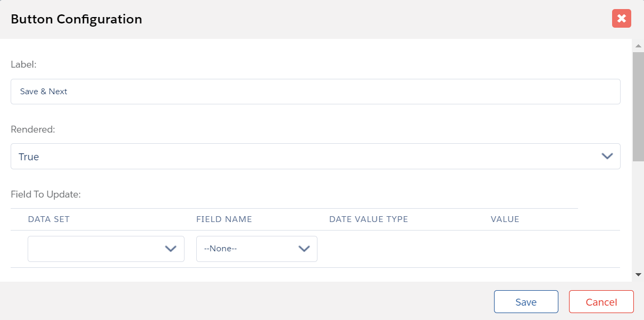Click the chevron icon beside --None--
644x320 pixels.
[x=304, y=249]
